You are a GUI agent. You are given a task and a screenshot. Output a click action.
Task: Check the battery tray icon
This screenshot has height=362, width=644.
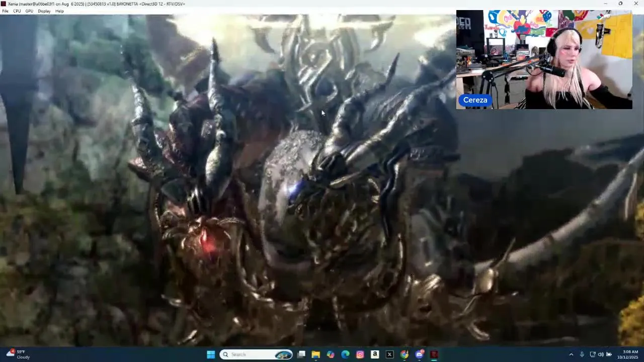point(609,354)
